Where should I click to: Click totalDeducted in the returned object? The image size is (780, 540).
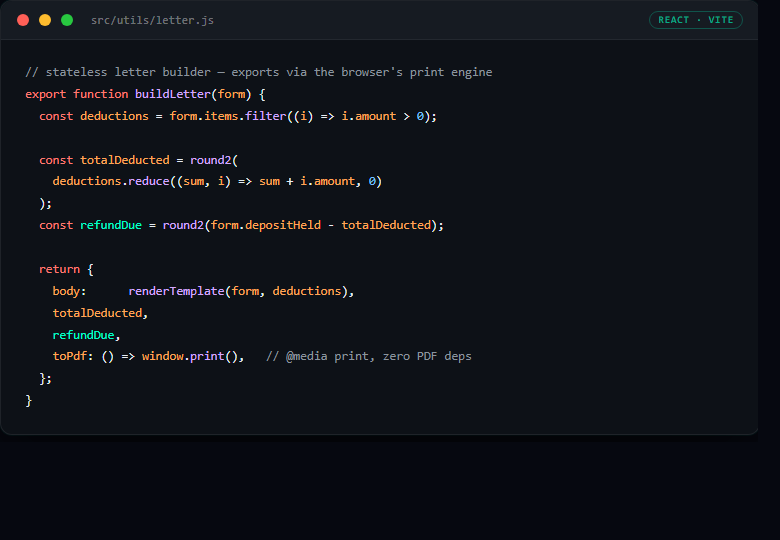coord(98,313)
